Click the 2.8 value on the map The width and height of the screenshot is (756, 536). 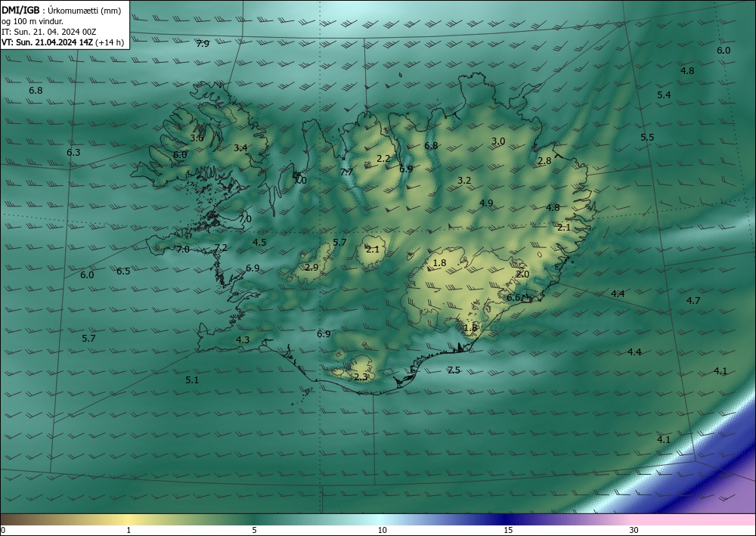(x=544, y=161)
